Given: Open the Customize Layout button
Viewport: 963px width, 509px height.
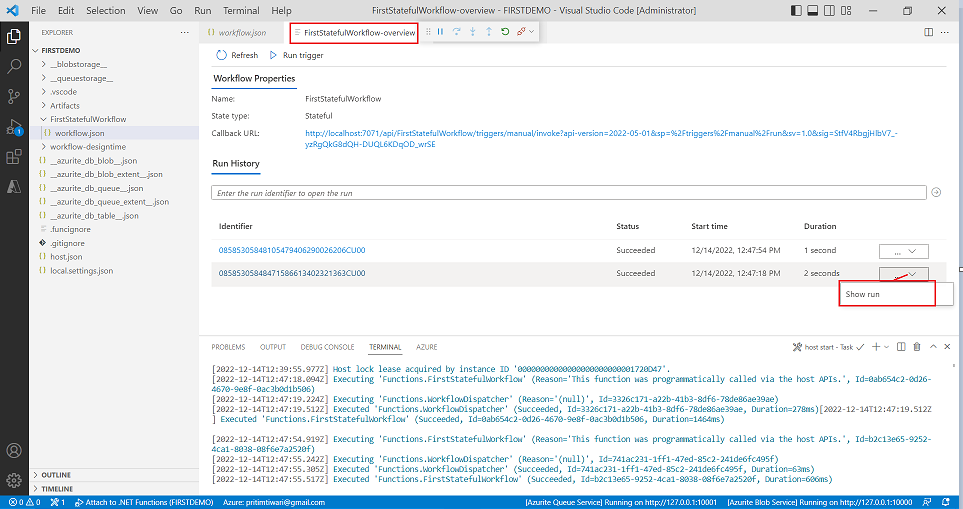Looking at the screenshot, I should click(846, 10).
